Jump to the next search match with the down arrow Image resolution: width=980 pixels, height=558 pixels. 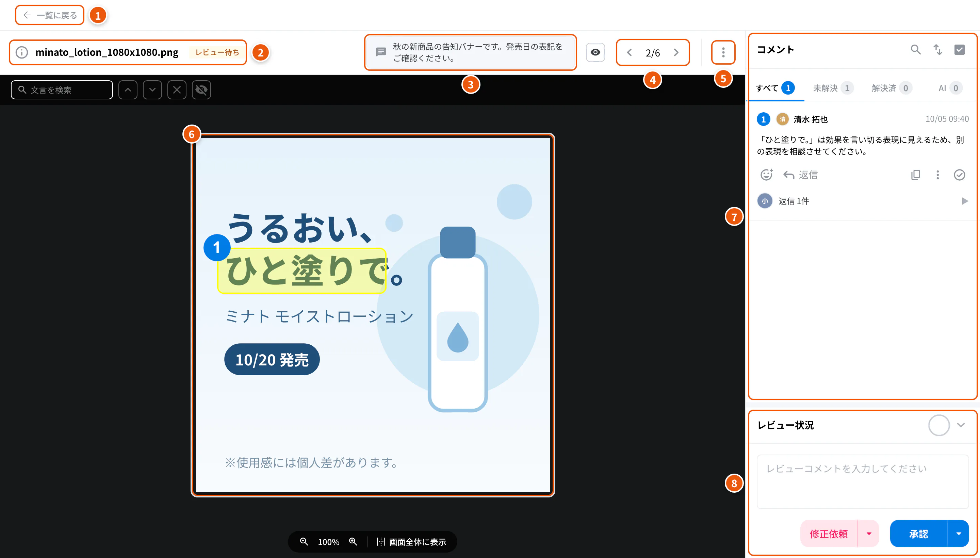tap(152, 90)
